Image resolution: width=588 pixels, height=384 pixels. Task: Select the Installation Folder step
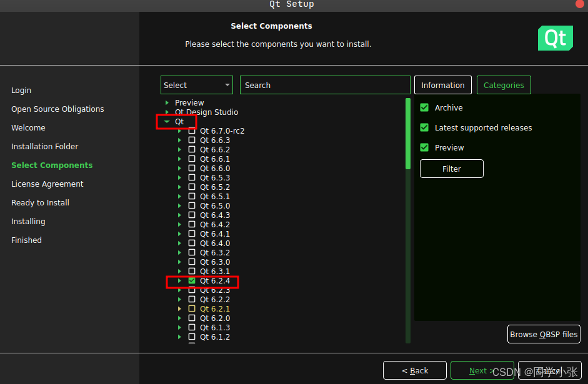coord(44,147)
